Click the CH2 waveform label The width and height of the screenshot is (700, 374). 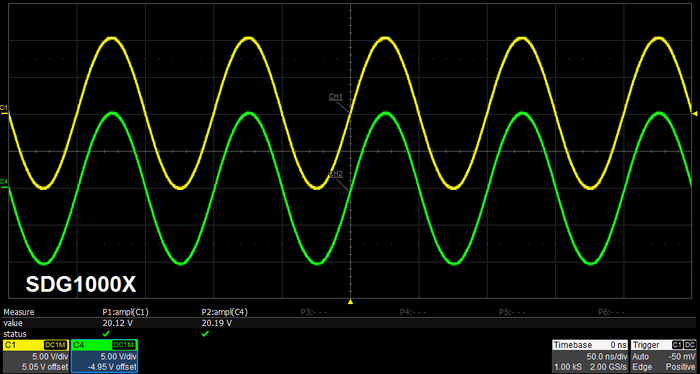336,174
